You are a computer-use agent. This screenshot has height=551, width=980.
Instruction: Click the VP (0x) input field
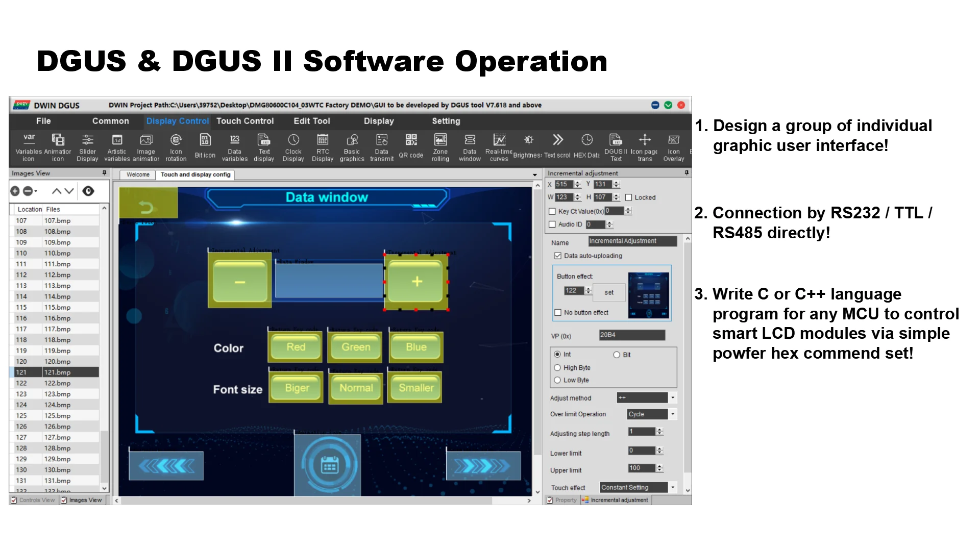tap(632, 335)
